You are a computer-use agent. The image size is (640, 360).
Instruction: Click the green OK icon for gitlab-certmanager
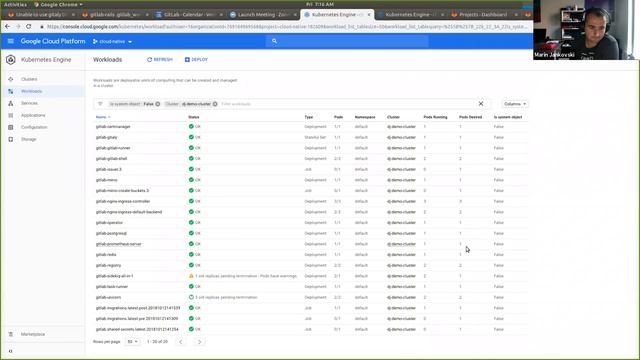point(191,127)
